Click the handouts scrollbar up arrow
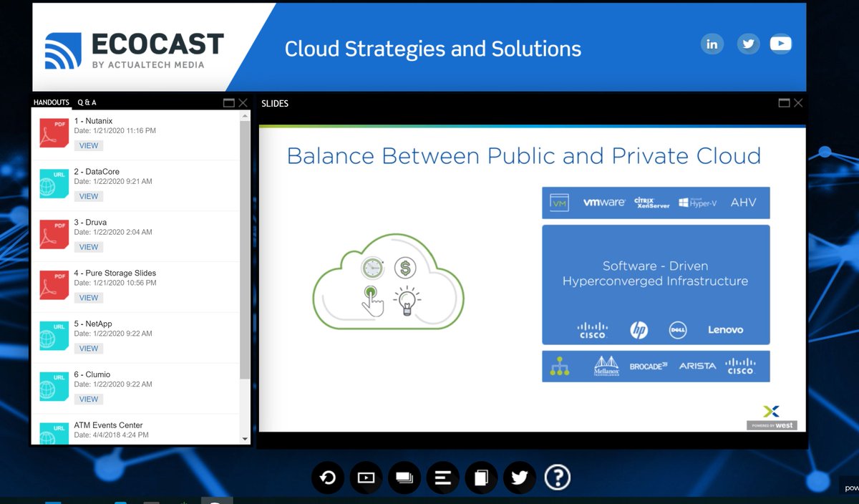Screen dimensions: 859x504 pyautogui.click(x=245, y=115)
